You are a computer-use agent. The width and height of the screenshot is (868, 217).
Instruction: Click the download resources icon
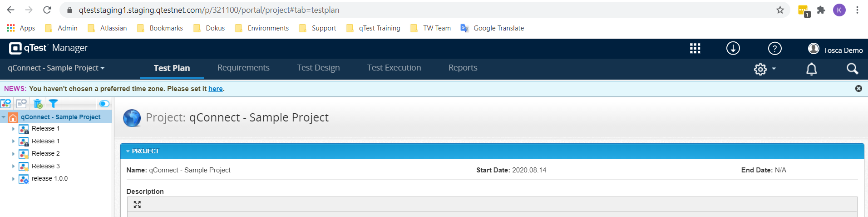(733, 48)
